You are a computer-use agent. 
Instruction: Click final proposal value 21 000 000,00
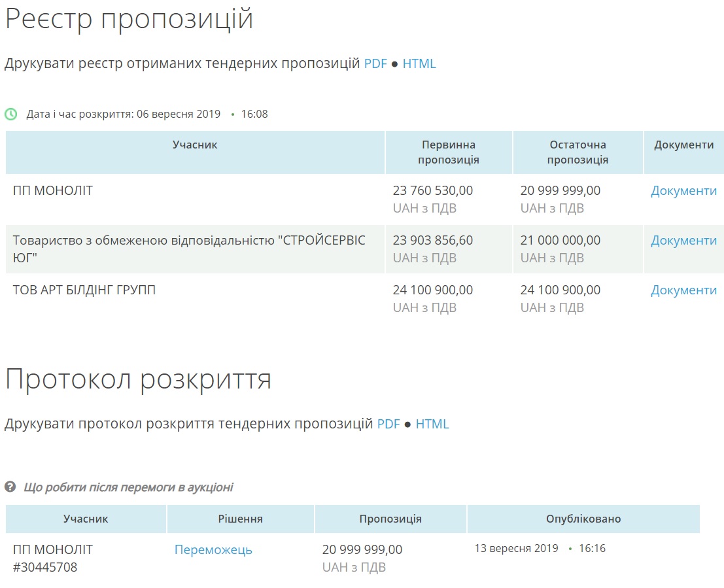tap(560, 240)
